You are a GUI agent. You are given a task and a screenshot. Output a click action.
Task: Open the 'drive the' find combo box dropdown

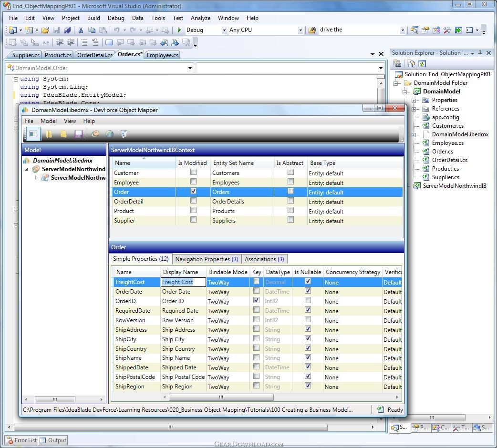pos(403,31)
